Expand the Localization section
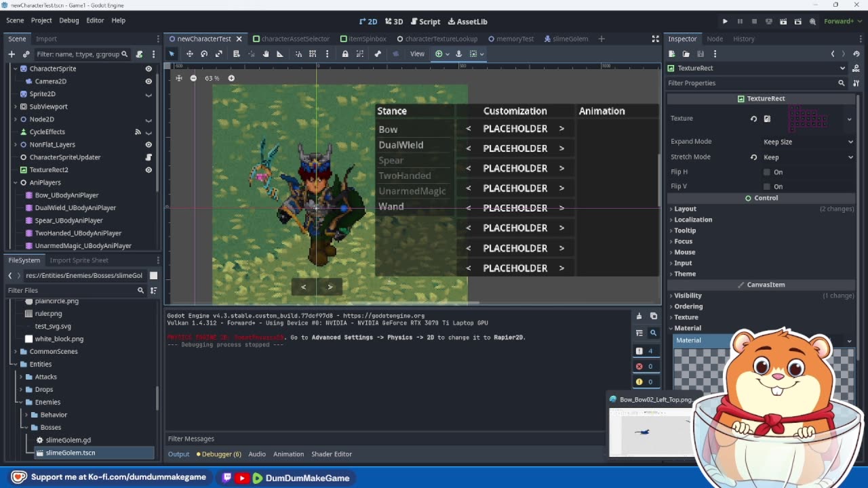 pyautogui.click(x=693, y=220)
